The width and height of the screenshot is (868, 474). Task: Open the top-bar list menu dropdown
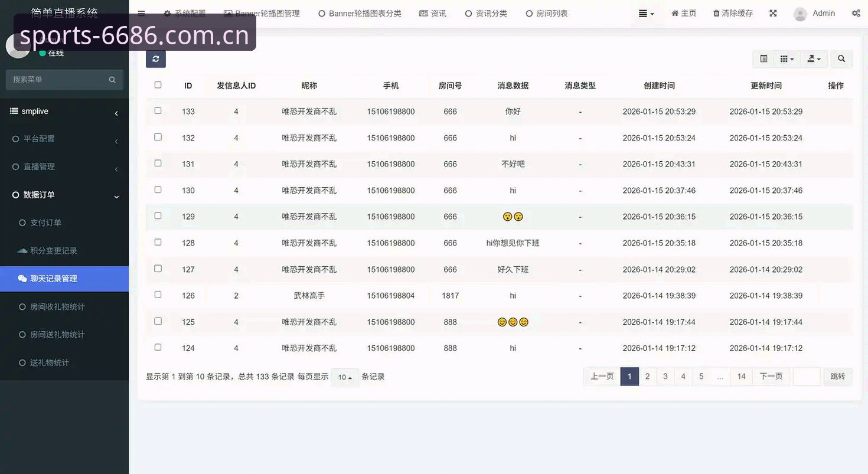coord(647,13)
